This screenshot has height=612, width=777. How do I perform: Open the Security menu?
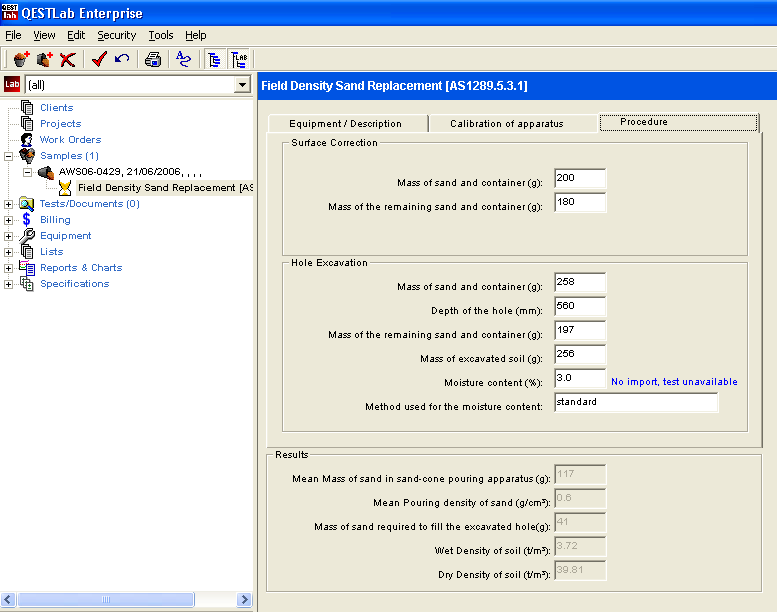[x=116, y=35]
